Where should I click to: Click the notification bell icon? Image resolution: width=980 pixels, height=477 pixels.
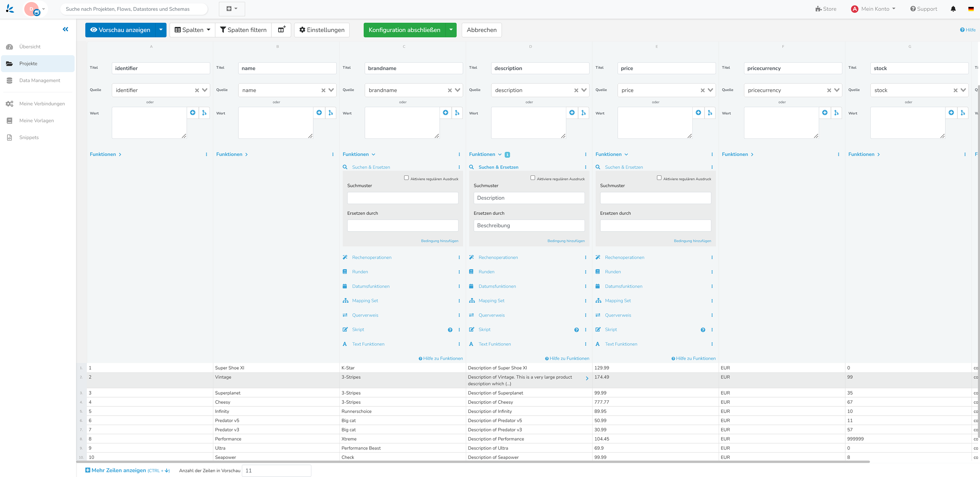pos(953,9)
